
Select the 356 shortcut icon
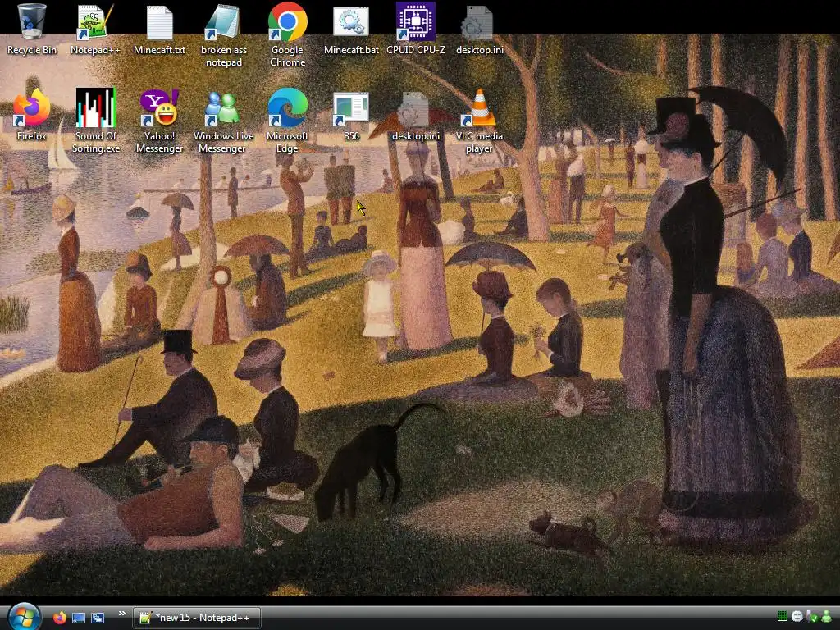click(351, 116)
